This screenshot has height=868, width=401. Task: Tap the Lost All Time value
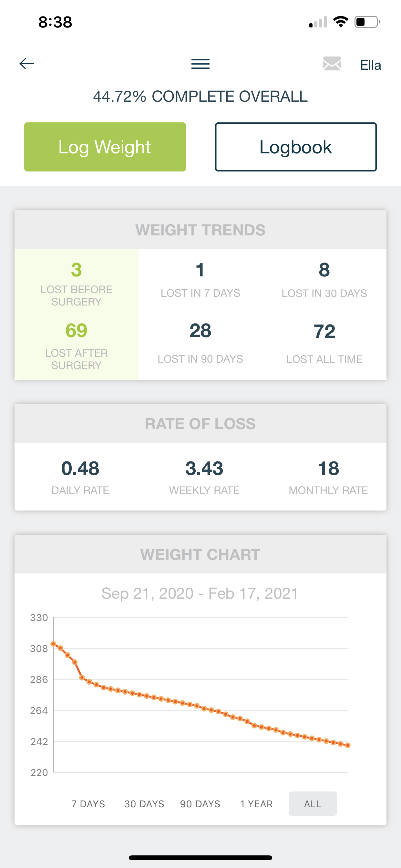point(324,331)
